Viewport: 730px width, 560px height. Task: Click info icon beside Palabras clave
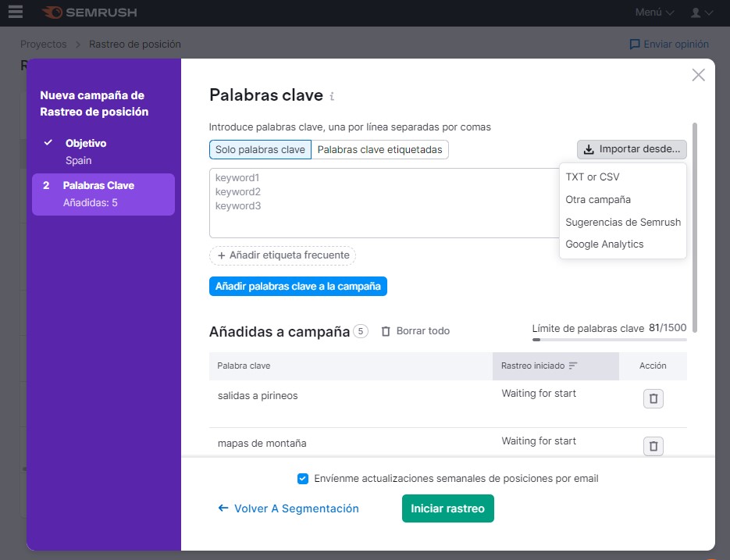click(x=332, y=97)
